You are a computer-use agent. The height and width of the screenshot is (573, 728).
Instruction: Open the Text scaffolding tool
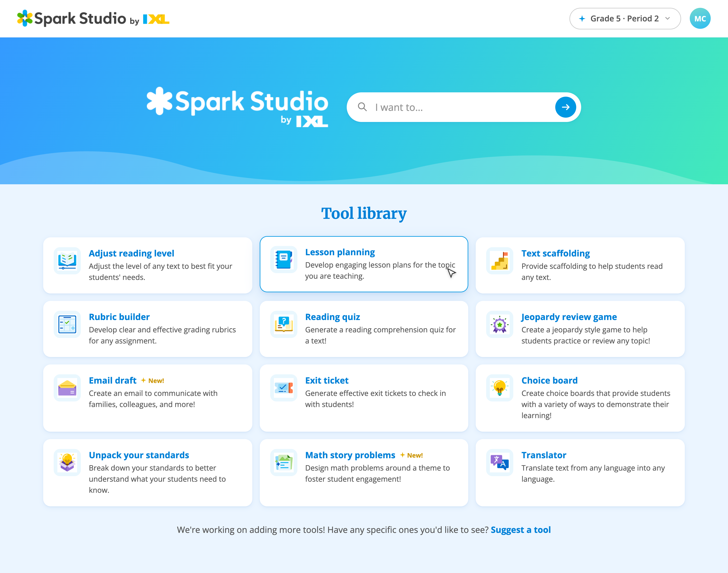click(580, 265)
